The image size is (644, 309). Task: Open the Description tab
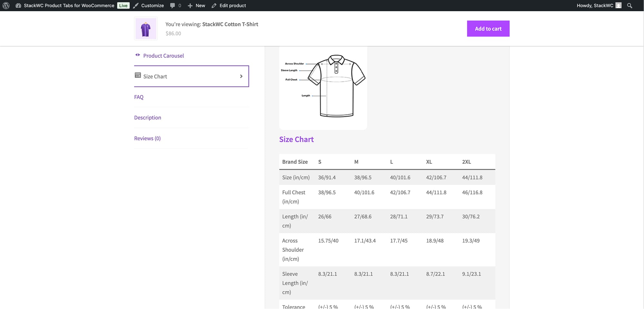(147, 118)
